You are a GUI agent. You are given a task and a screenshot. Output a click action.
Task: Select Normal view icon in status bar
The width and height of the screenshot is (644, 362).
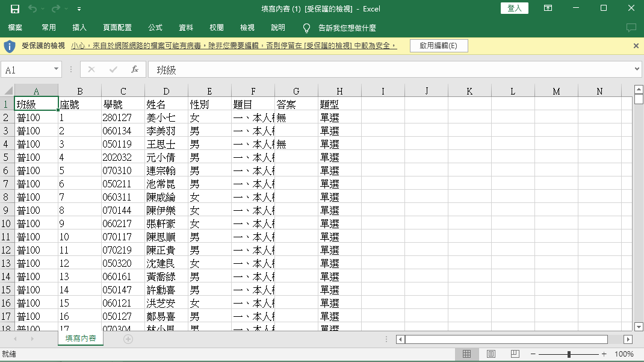tap(466, 354)
